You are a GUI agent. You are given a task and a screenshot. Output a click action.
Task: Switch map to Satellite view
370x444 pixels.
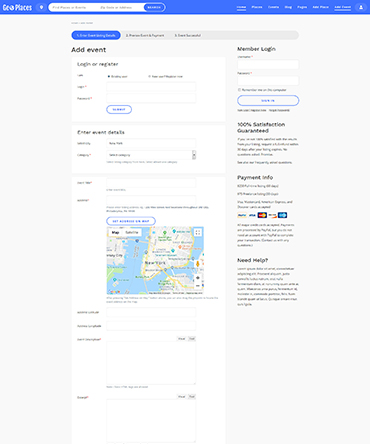point(132,232)
